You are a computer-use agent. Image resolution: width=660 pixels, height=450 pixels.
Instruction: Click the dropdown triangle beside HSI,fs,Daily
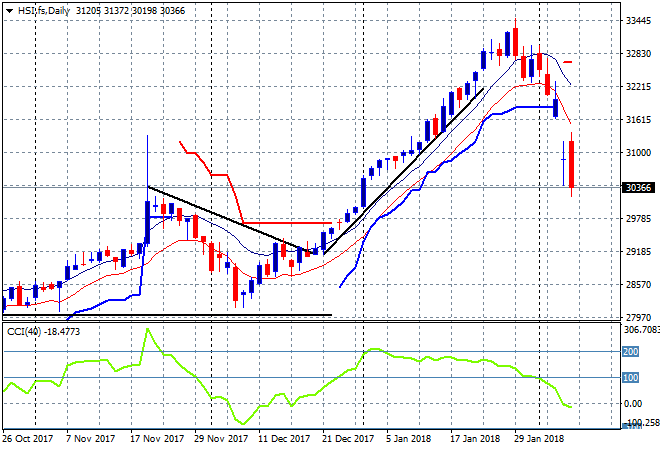click(x=9, y=8)
